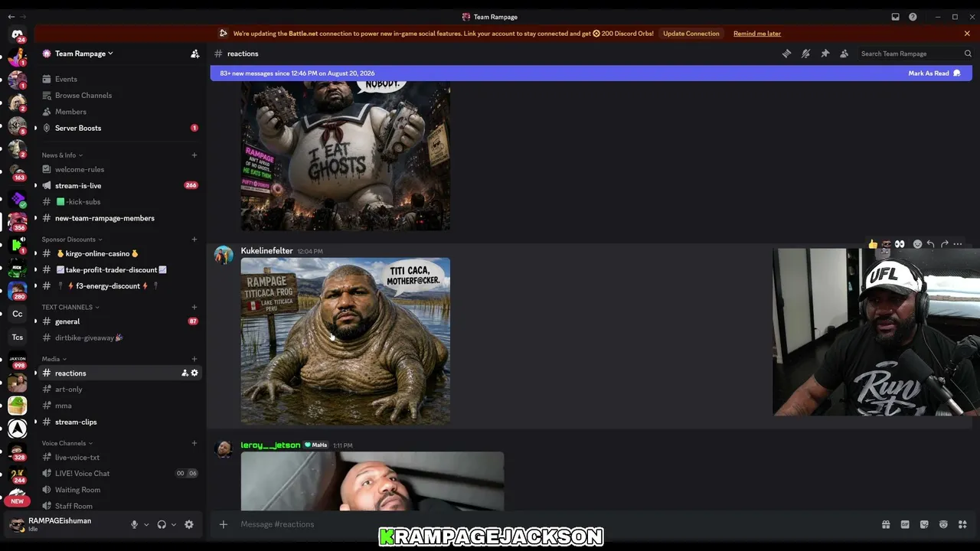
Task: Click the Update Connection button
Action: point(691,34)
